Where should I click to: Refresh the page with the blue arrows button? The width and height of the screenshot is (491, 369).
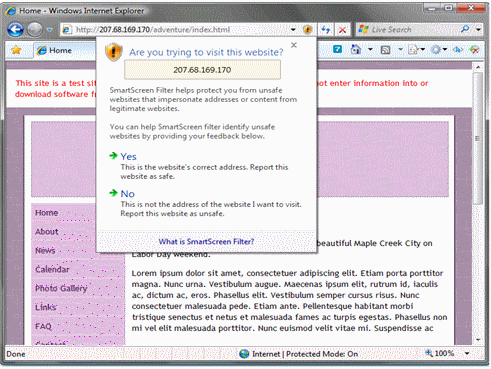pyautogui.click(x=326, y=30)
